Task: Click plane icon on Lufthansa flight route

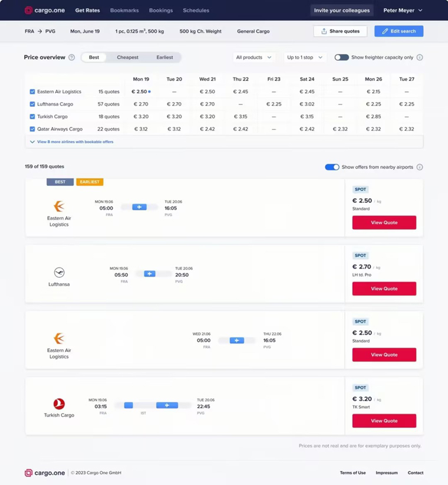Action: tap(150, 274)
